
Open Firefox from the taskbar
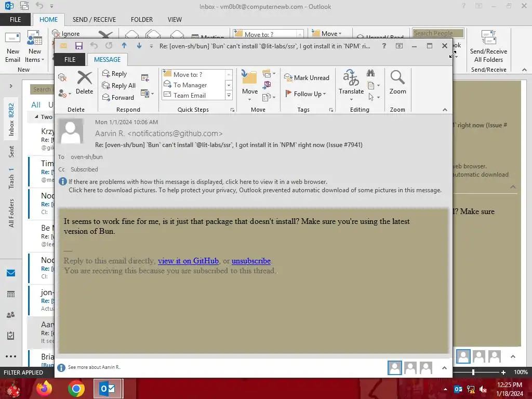click(45, 389)
